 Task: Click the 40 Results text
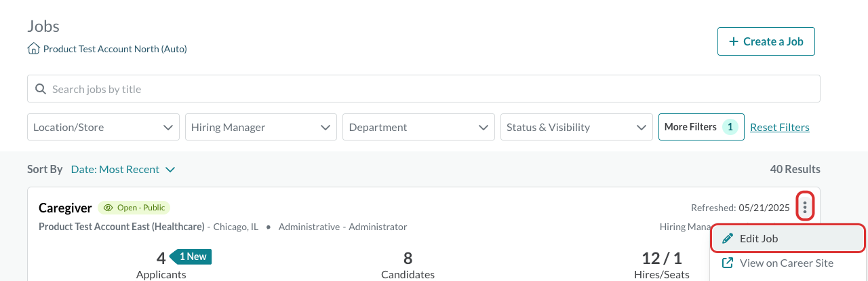click(x=795, y=169)
